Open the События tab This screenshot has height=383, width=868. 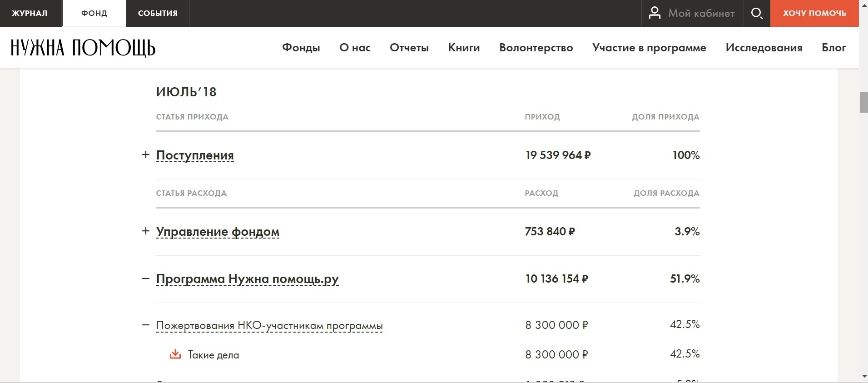158,13
